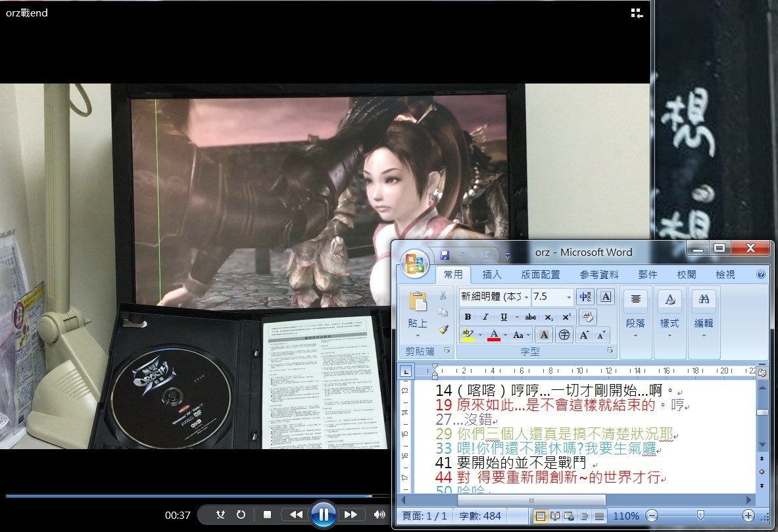The height and width of the screenshot is (532, 778).
Task: Expand the font size 7.5 dropdown
Action: pos(569,297)
